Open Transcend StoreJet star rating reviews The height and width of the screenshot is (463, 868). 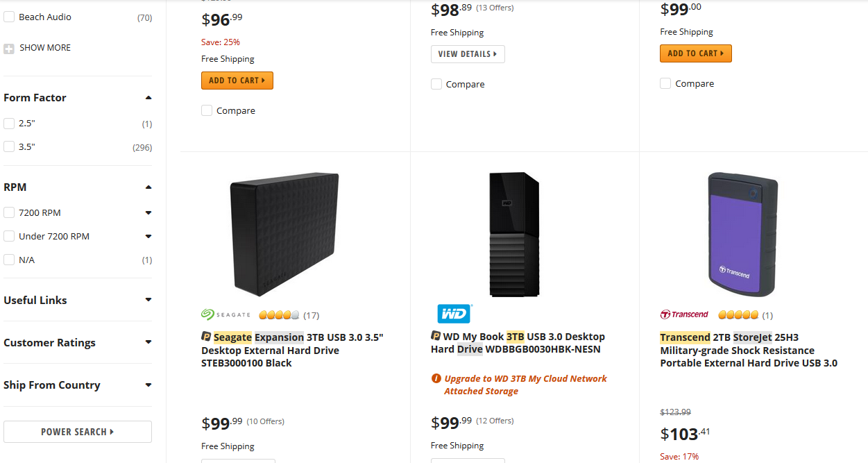pyautogui.click(x=738, y=315)
